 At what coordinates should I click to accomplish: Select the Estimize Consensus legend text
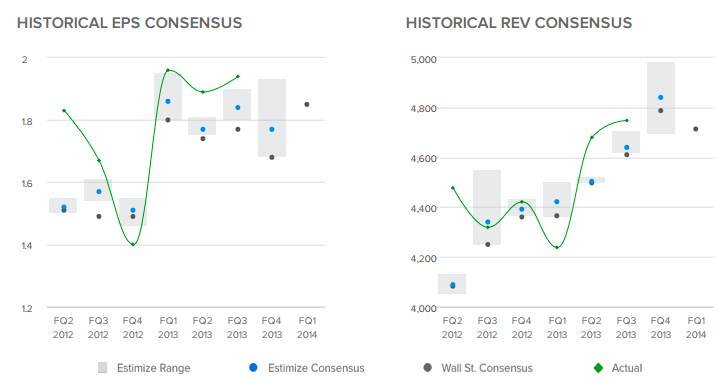click(316, 368)
